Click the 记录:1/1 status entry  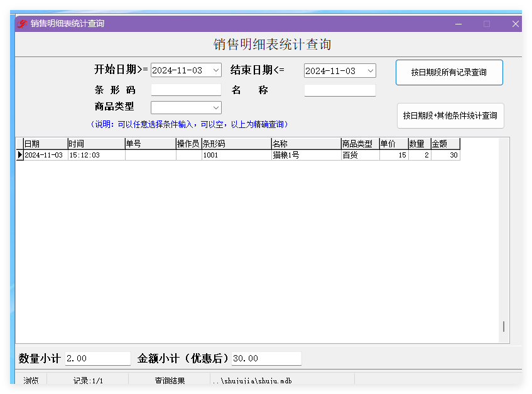coord(88,380)
